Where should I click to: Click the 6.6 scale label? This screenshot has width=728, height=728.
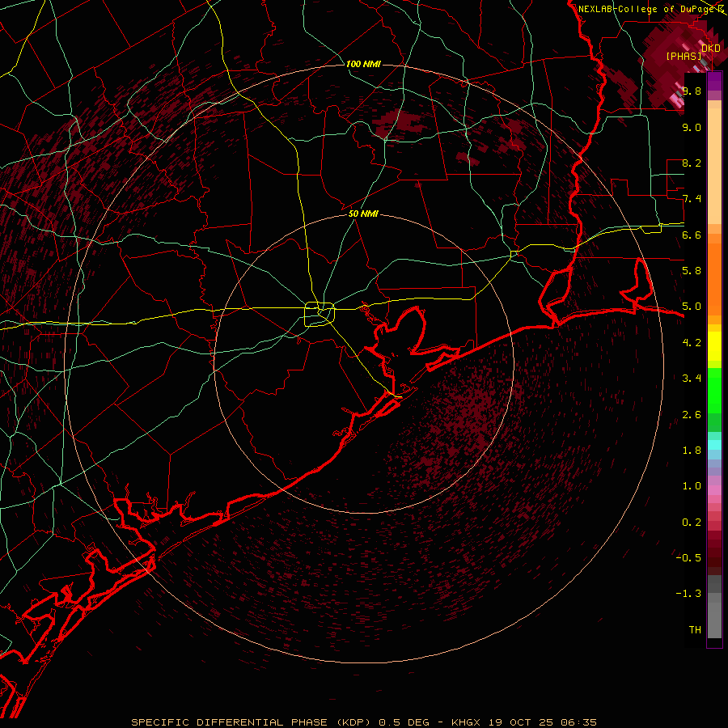click(692, 235)
